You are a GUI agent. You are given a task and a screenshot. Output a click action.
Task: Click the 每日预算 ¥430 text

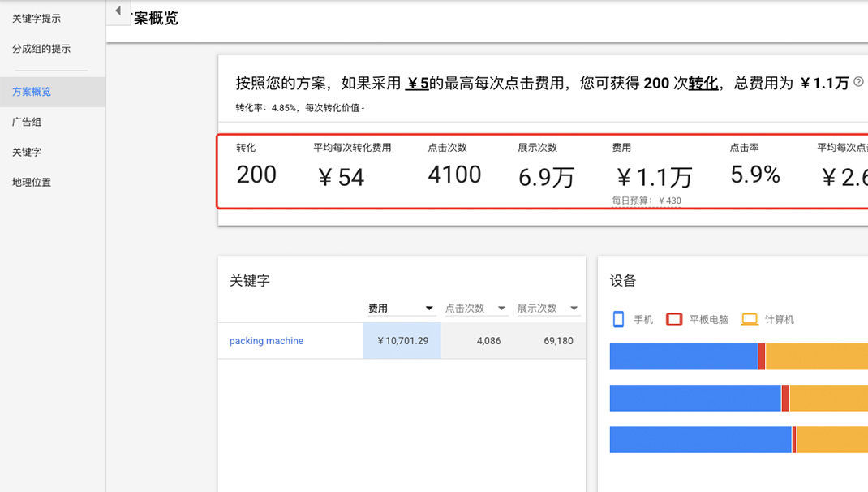647,201
